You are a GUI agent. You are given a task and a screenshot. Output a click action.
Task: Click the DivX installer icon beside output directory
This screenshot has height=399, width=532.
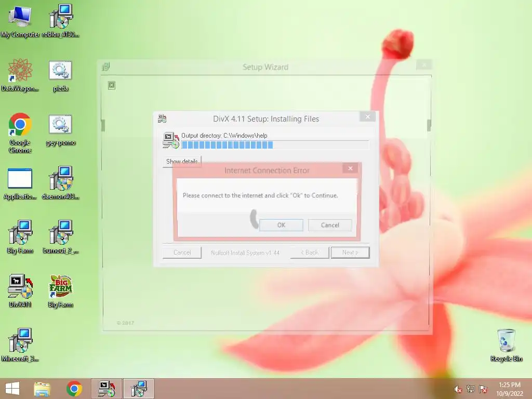tap(170, 140)
